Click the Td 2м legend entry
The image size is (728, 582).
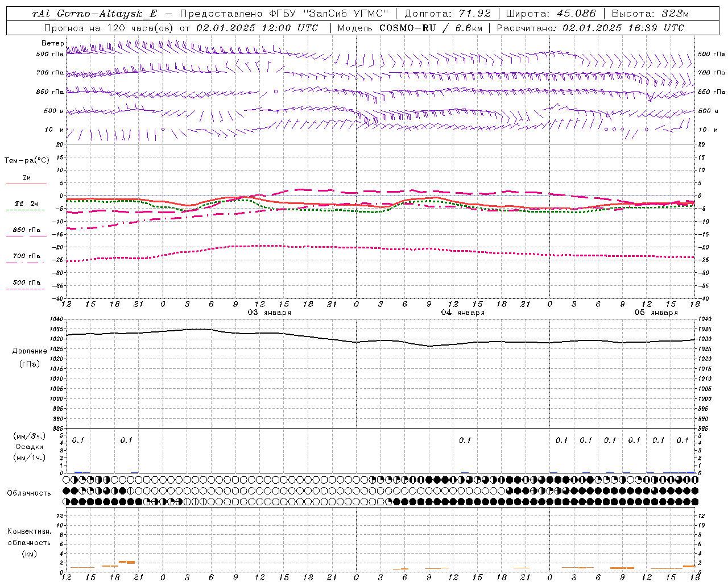pyautogui.click(x=27, y=203)
